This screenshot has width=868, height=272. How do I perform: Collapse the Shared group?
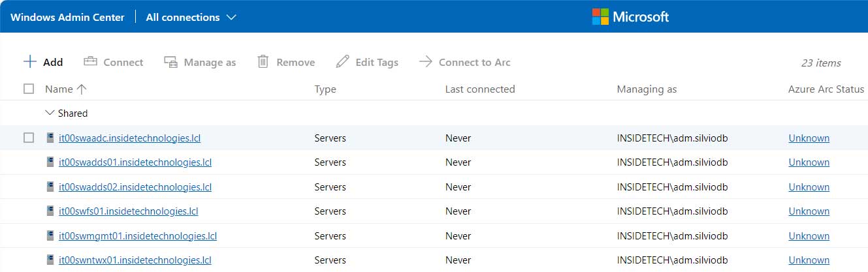[x=50, y=113]
